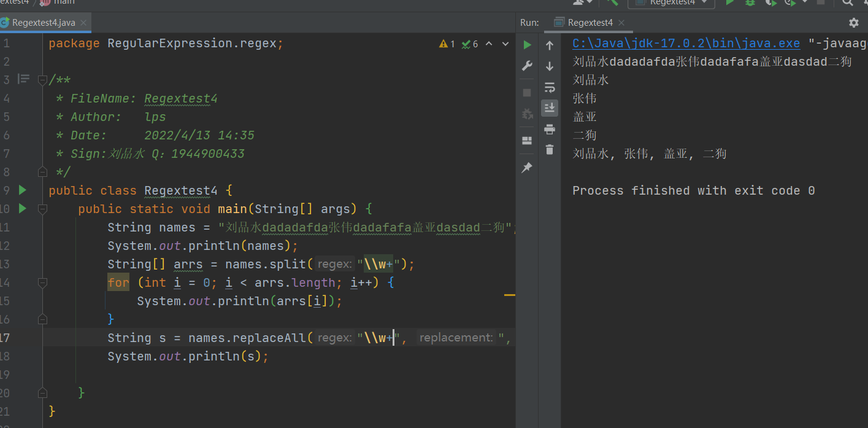Click the split regex string "\\w+"
Viewport: 868px width, 428px height.
(x=378, y=265)
